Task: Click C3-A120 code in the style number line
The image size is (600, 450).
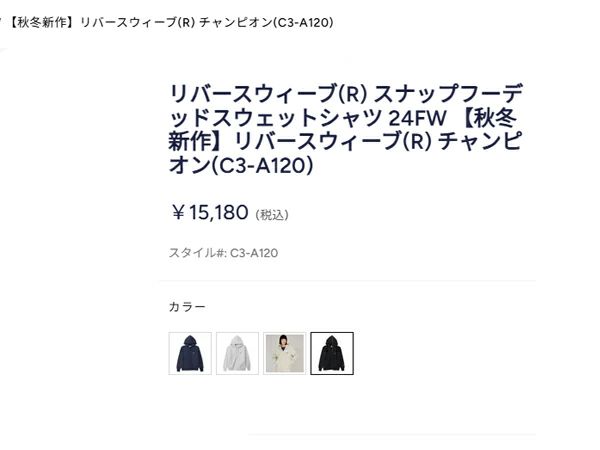Action: click(x=254, y=253)
